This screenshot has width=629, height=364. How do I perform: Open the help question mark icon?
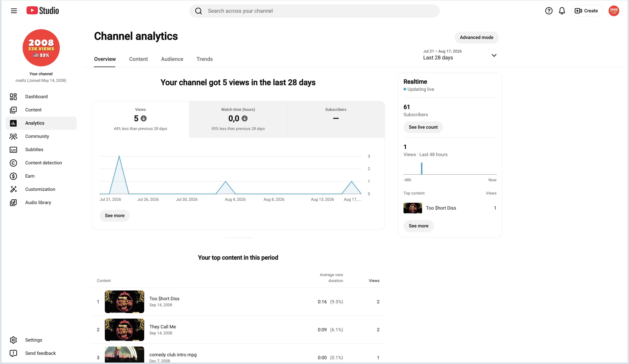click(549, 11)
